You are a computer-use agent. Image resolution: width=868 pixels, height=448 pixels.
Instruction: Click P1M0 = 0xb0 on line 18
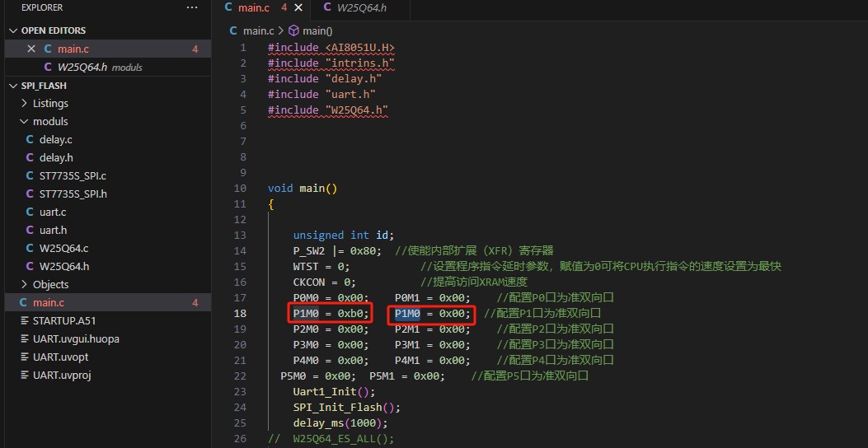[331, 314]
